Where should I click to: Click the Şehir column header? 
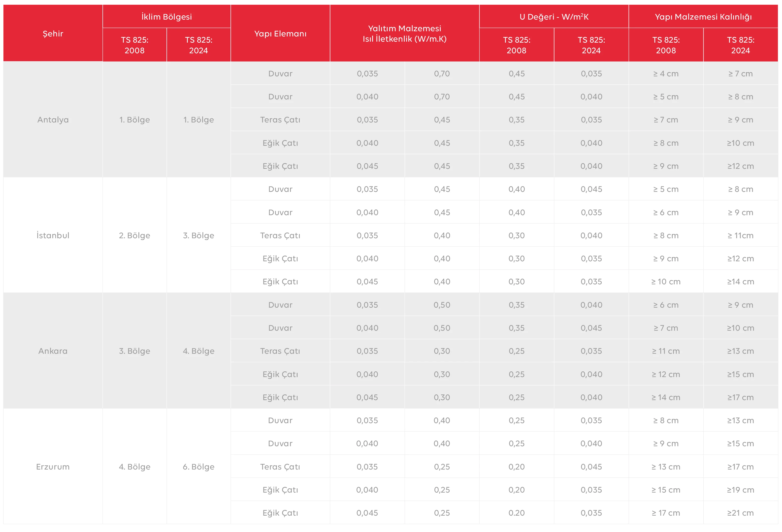[53, 34]
